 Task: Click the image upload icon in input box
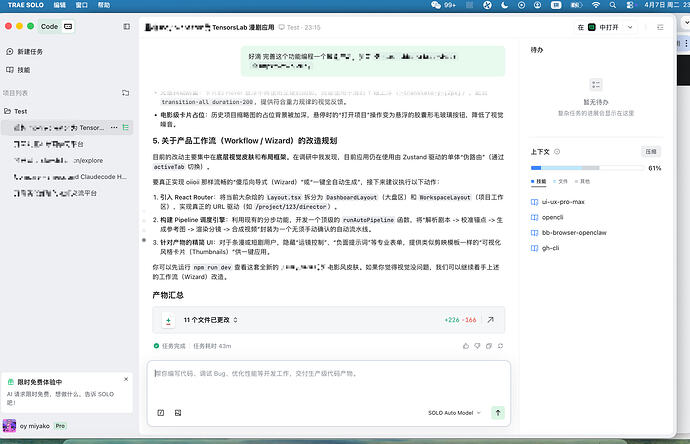pyautogui.click(x=178, y=413)
